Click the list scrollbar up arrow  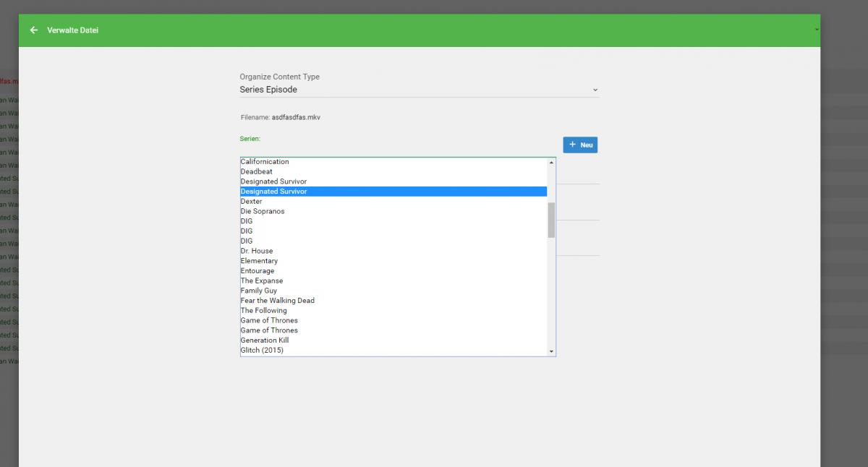tap(552, 162)
